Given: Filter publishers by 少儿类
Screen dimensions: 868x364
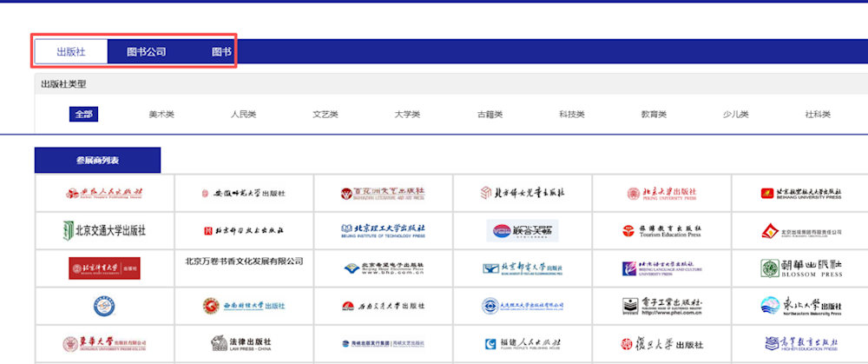Looking at the screenshot, I should click(736, 115).
